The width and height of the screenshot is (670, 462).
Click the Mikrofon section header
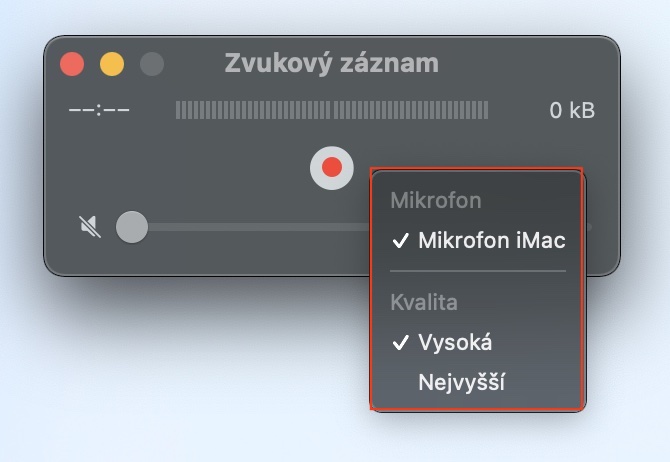coord(436,200)
